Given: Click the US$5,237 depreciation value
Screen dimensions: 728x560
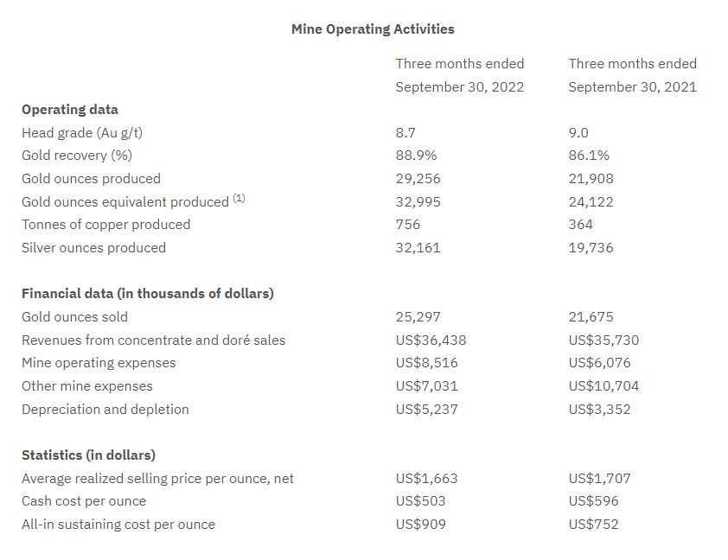Looking at the screenshot, I should click(426, 410).
